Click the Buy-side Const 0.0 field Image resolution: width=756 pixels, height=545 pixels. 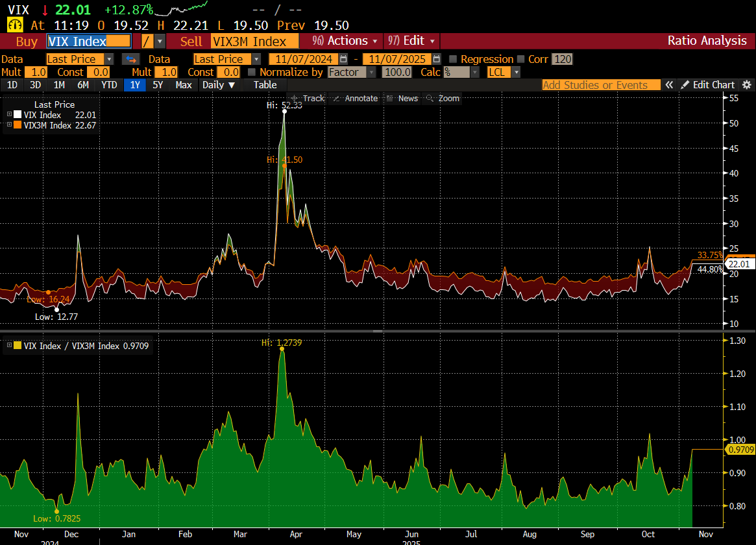pos(99,72)
